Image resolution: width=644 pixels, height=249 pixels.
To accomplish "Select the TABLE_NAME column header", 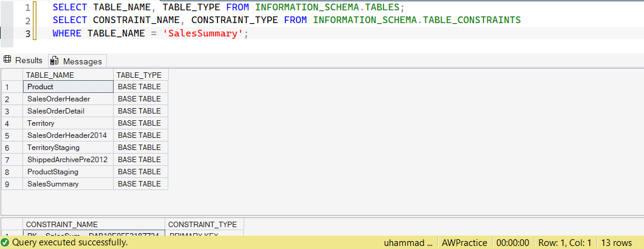I will (68, 75).
